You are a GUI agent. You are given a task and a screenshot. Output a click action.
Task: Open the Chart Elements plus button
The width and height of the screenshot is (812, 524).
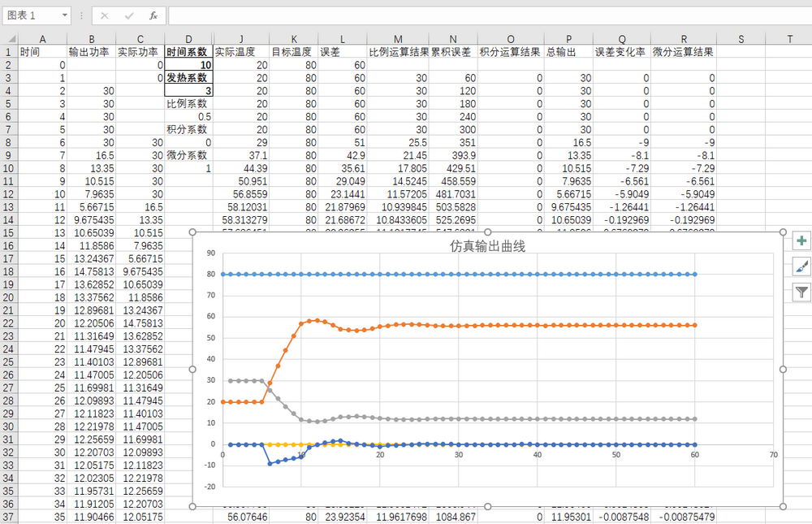(x=801, y=240)
